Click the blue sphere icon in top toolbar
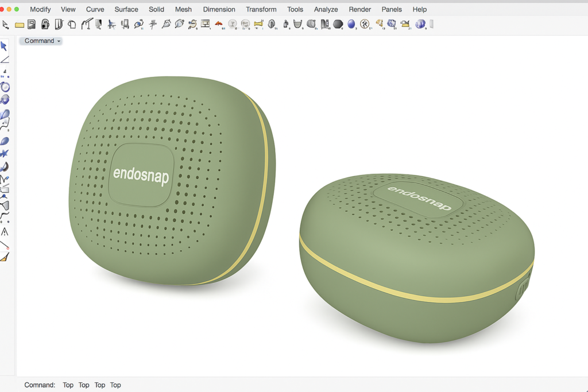This screenshot has width=588, height=392. click(x=351, y=24)
